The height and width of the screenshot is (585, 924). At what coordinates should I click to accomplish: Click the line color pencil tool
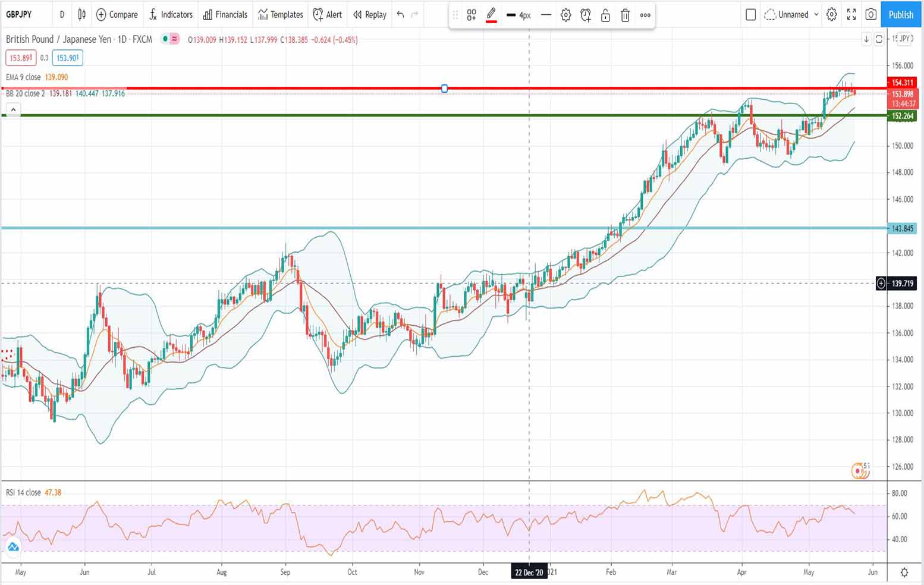pos(491,15)
